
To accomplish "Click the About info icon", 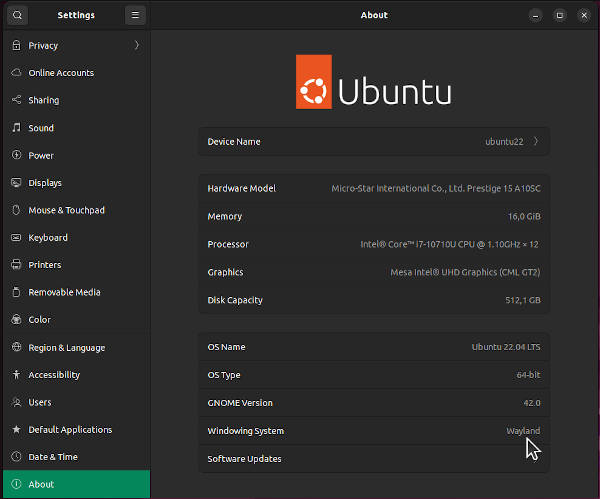I will [x=16, y=484].
